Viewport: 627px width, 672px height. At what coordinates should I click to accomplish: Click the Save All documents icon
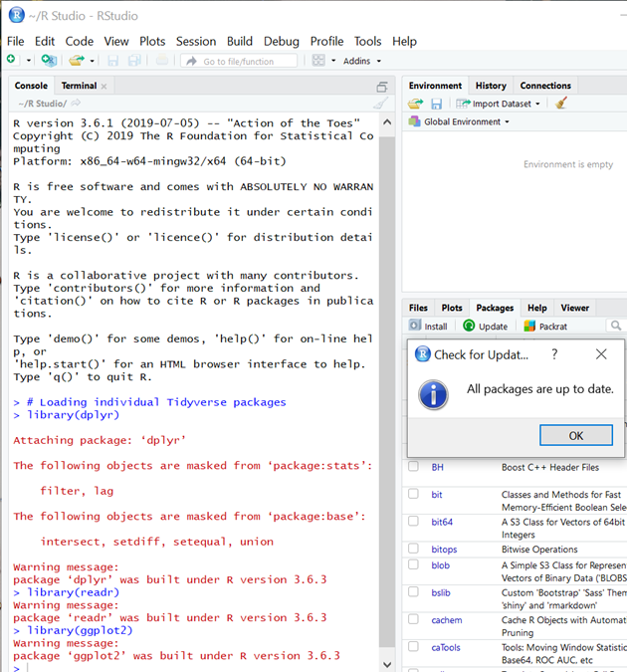click(134, 61)
